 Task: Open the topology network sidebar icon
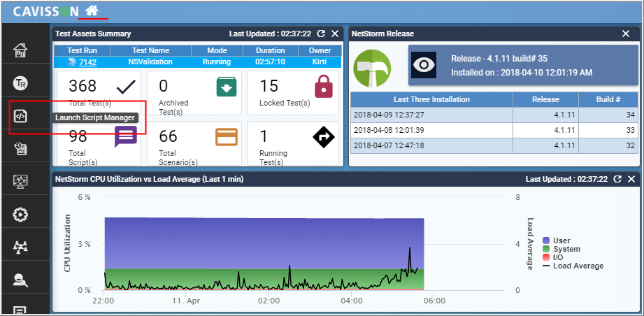coord(20,247)
